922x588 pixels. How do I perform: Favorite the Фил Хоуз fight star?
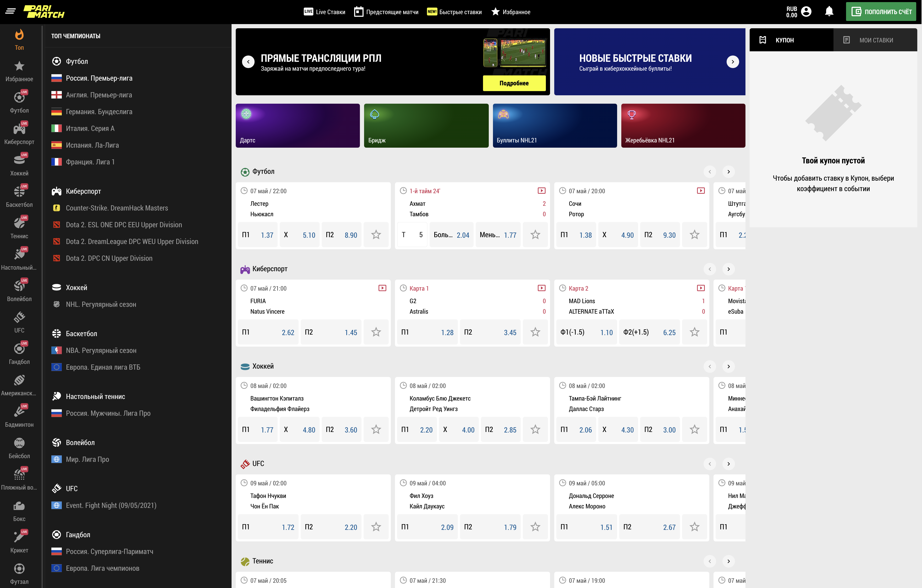click(x=535, y=527)
